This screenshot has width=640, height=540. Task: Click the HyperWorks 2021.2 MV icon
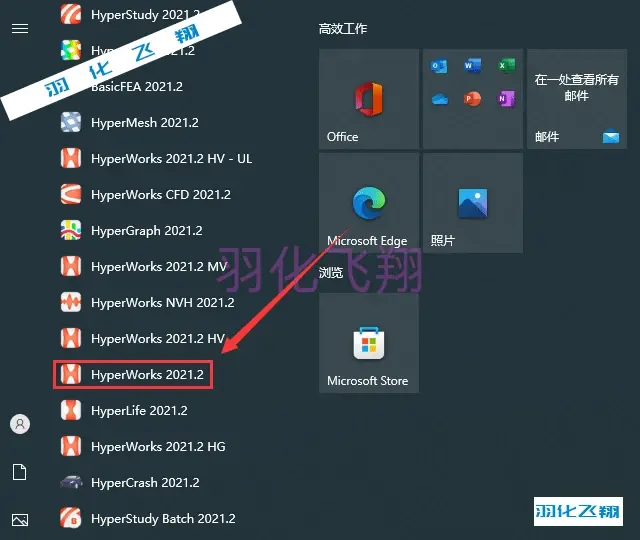coord(71,266)
